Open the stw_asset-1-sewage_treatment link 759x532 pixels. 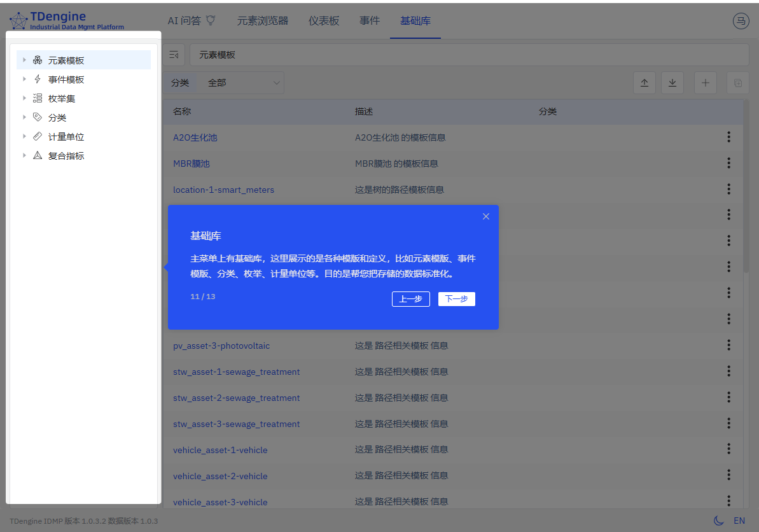(x=236, y=372)
